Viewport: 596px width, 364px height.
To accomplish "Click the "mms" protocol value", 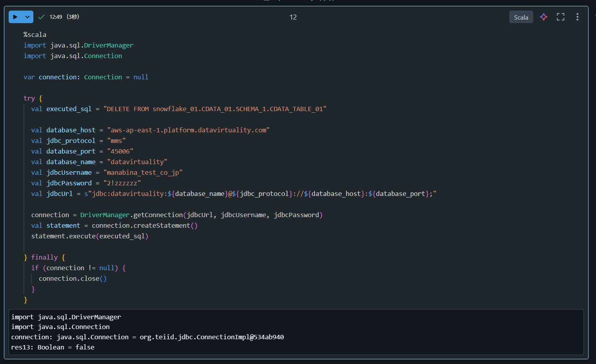I will tap(116, 141).
